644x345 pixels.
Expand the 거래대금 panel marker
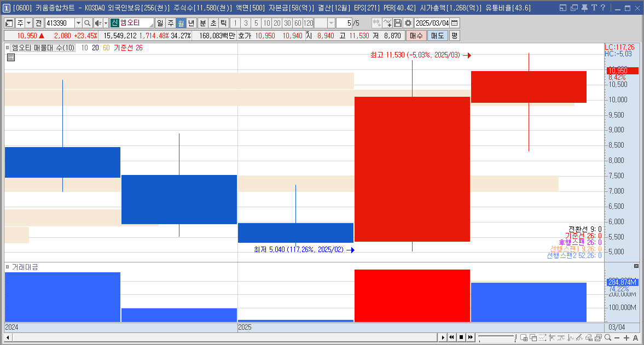tap(8, 267)
